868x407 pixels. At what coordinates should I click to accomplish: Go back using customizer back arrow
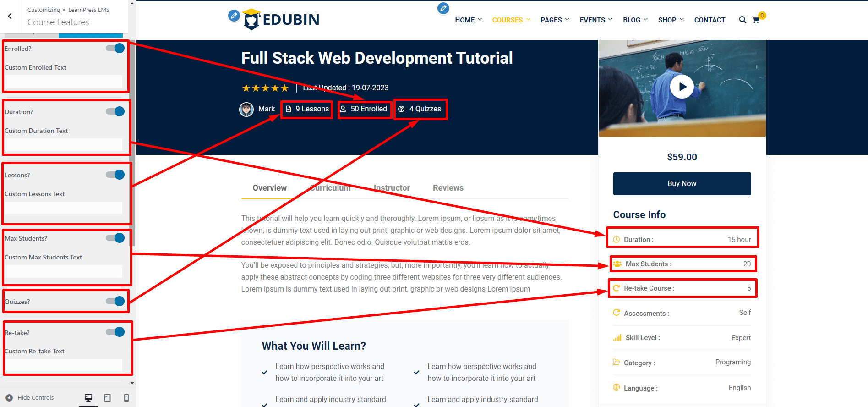(x=10, y=16)
